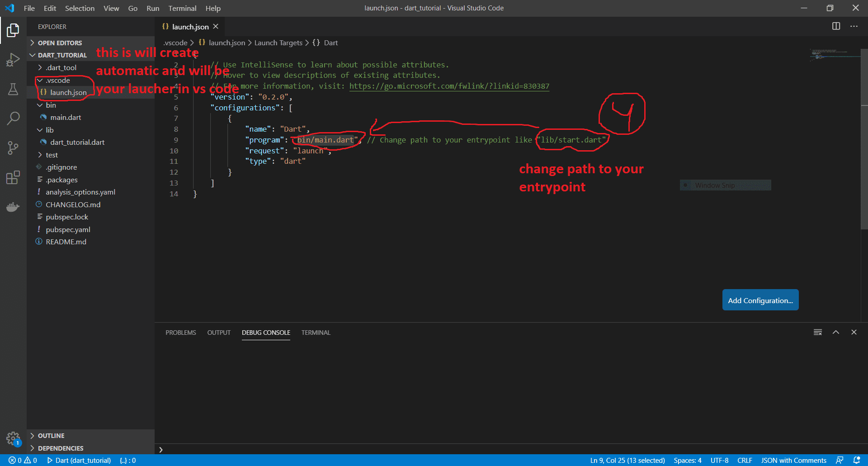868x466 pixels.
Task: Expand the OUTLINE section
Action: coord(51,435)
